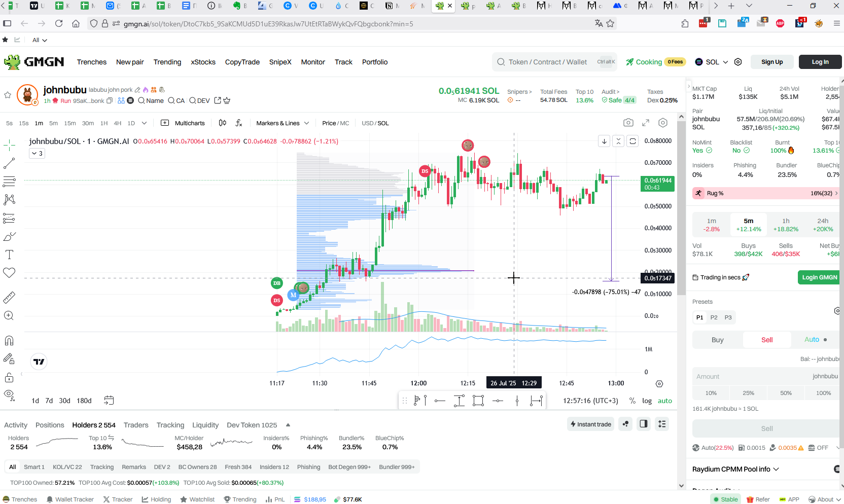Open CopyTrade in the top navigation
This screenshot has width=844, height=504.
pos(242,62)
